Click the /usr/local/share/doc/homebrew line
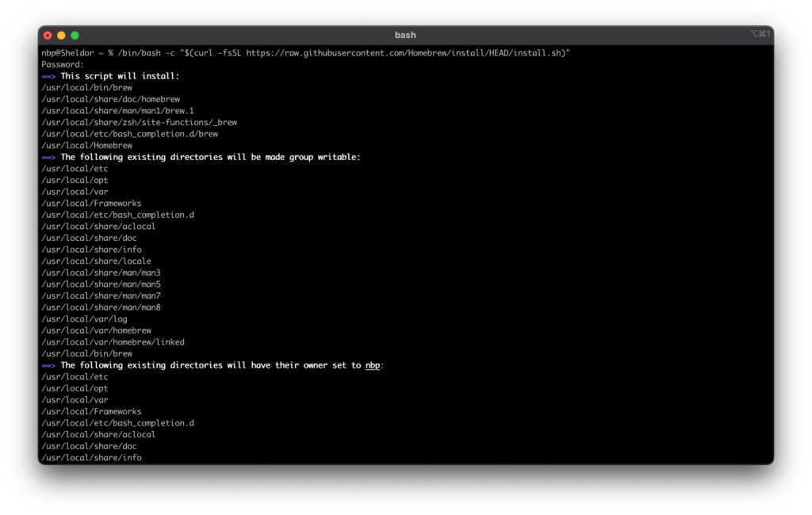Image resolution: width=812 pixels, height=515 pixels. [111, 99]
